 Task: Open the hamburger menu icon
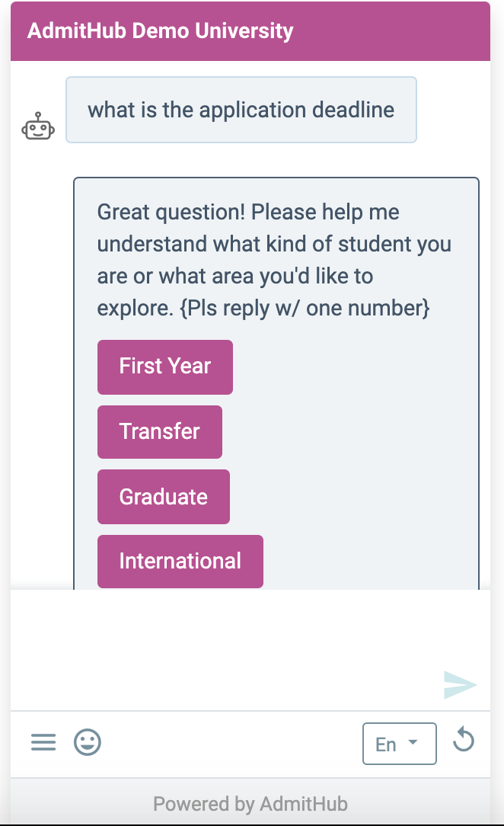[43, 742]
